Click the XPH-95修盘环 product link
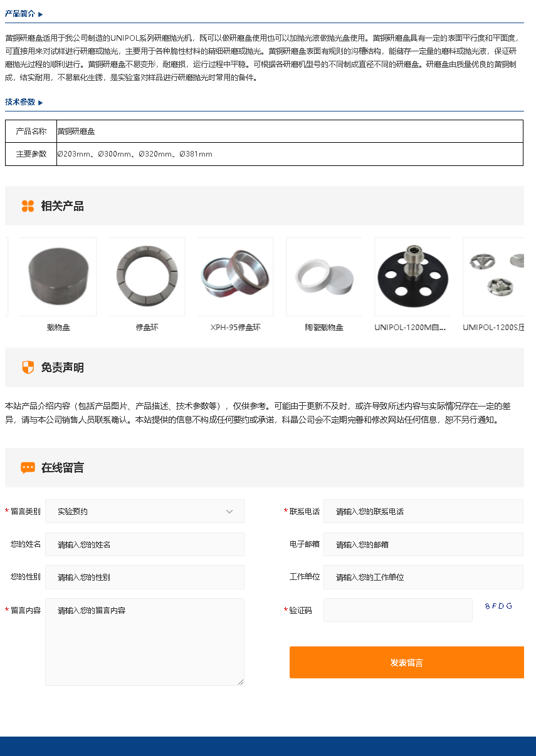Image resolution: width=536 pixels, height=756 pixels. coord(235,327)
